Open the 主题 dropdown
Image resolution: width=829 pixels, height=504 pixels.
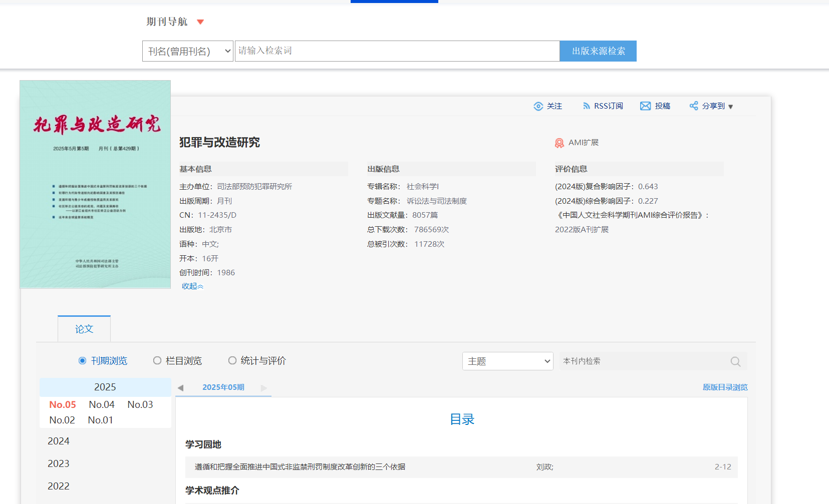[x=507, y=361]
